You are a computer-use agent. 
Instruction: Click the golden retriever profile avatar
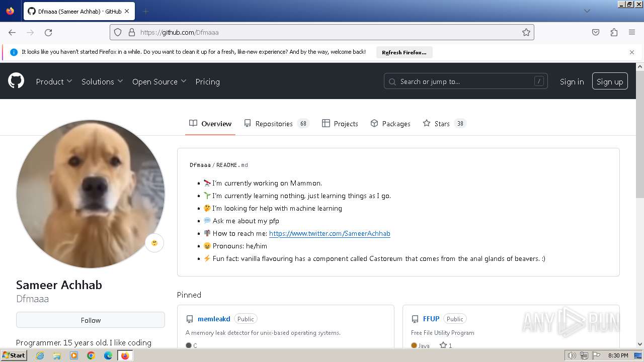[x=91, y=194]
